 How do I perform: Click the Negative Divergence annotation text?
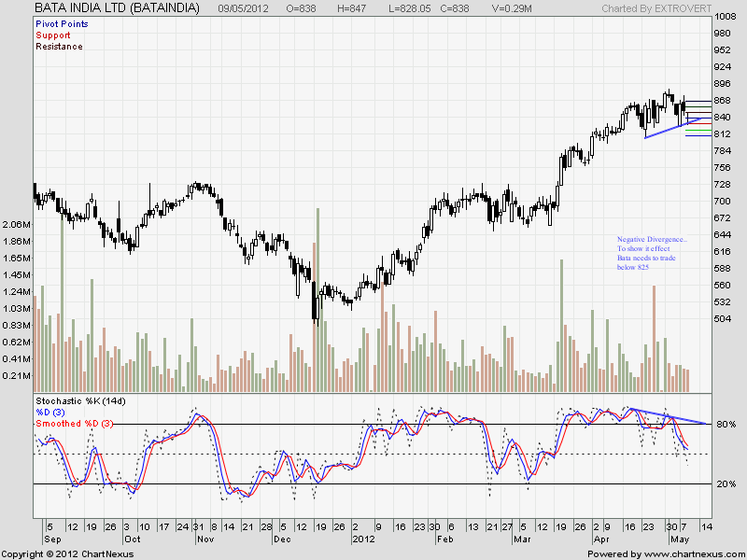(x=651, y=239)
